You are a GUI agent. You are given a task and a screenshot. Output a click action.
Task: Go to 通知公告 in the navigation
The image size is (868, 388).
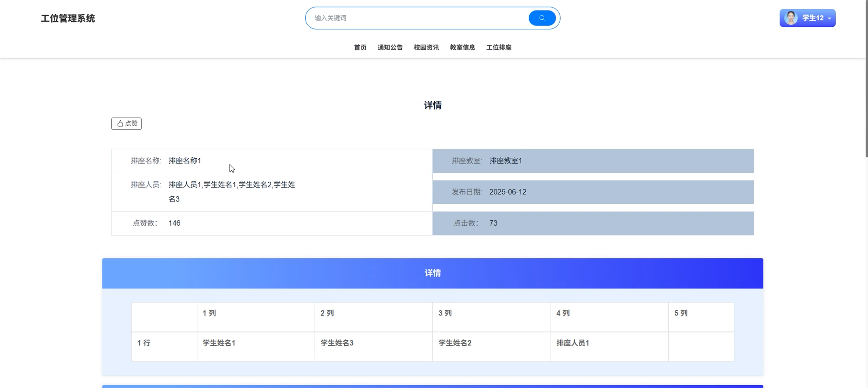click(x=390, y=47)
